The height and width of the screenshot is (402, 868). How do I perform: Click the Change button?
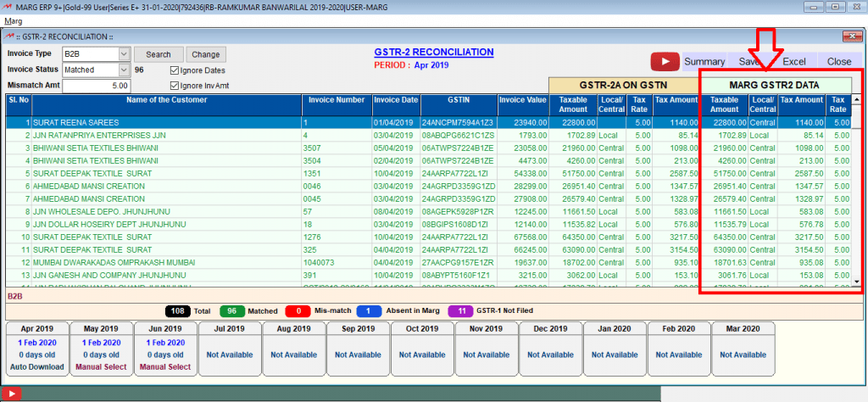pyautogui.click(x=206, y=54)
